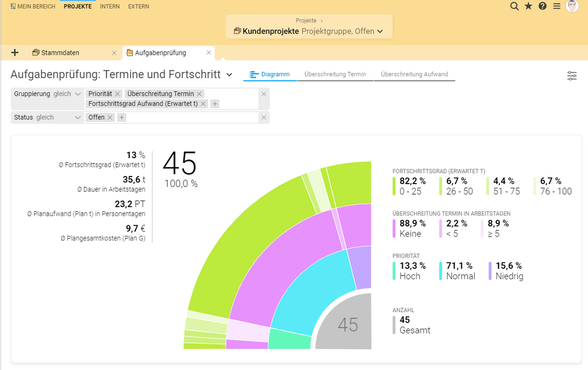Switch to Überschreitung Termin view tab
Image resolution: width=588 pixels, height=370 pixels.
[335, 75]
